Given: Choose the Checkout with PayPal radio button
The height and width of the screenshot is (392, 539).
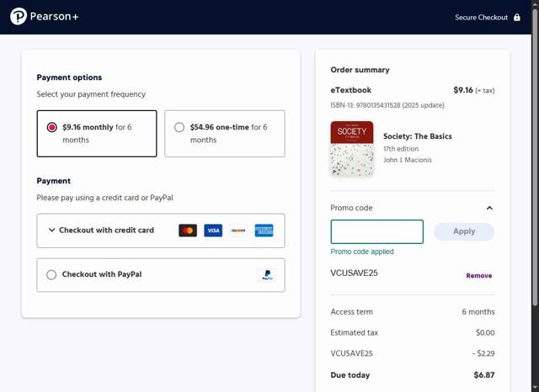Looking at the screenshot, I should point(51,274).
